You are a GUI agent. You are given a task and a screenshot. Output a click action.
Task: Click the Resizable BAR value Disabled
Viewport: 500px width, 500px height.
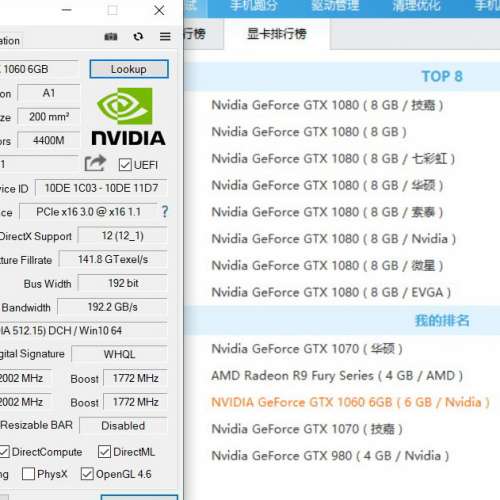point(123,426)
